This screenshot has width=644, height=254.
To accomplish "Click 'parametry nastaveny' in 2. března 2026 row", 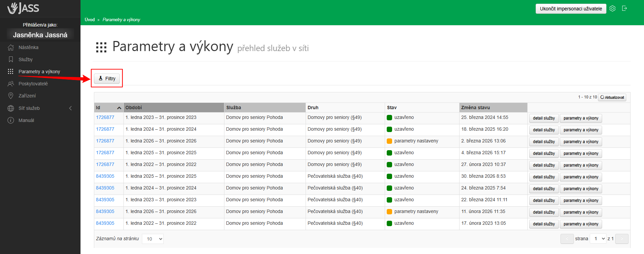I will 416,141.
